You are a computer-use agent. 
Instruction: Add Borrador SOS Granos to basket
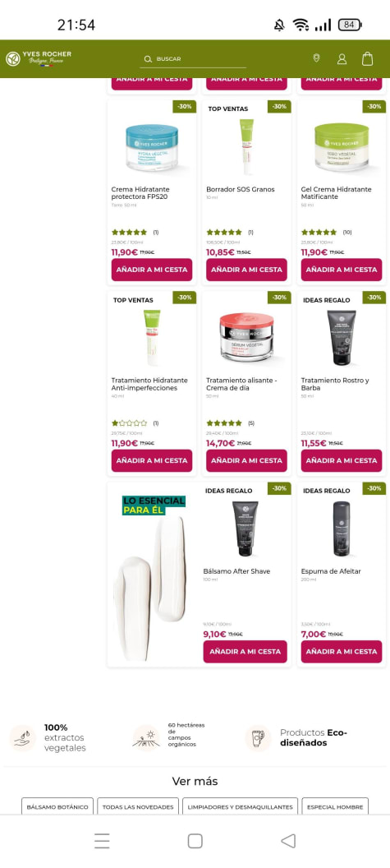click(x=246, y=270)
